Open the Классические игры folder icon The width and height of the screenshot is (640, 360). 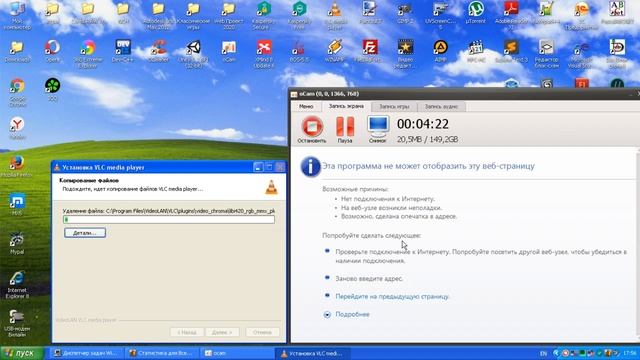(193, 16)
